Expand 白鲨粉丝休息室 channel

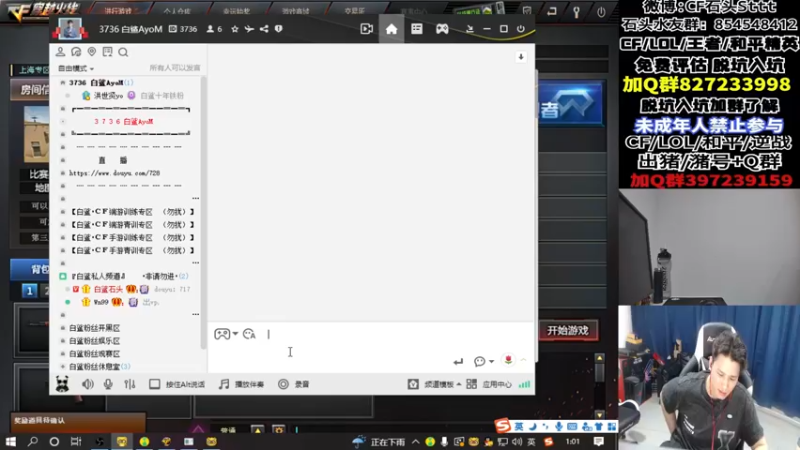pyautogui.click(x=63, y=366)
